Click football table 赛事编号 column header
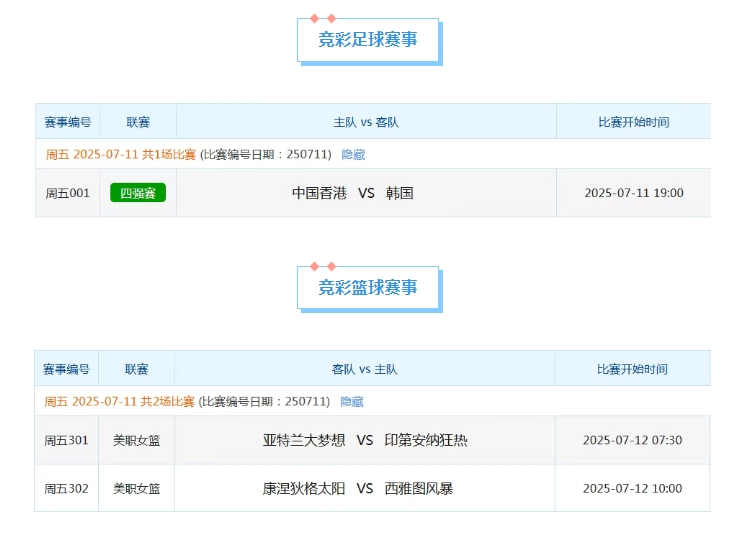 point(68,122)
